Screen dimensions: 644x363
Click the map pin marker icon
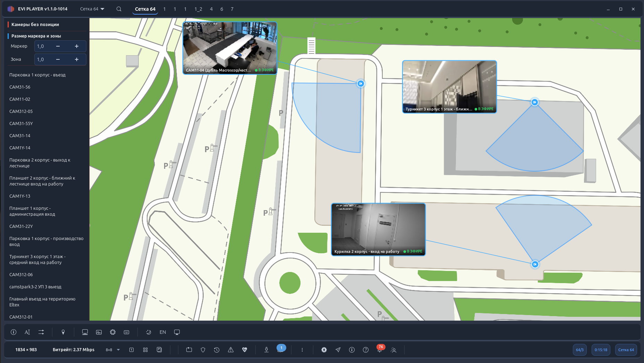point(63,332)
